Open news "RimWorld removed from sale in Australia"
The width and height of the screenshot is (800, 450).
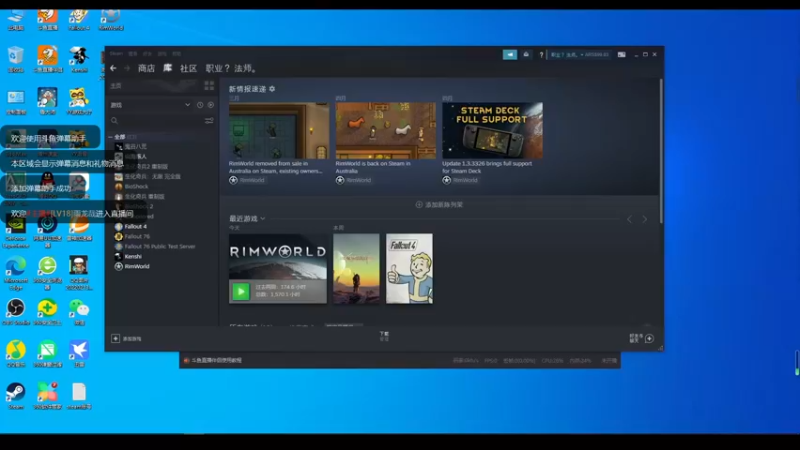[x=279, y=138]
